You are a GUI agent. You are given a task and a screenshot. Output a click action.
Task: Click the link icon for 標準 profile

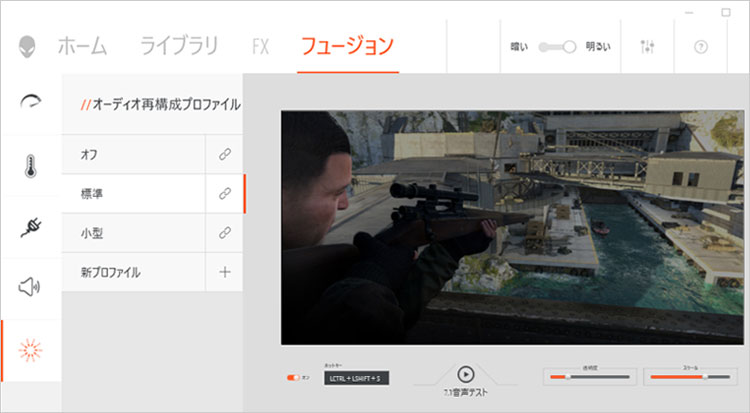tap(224, 194)
